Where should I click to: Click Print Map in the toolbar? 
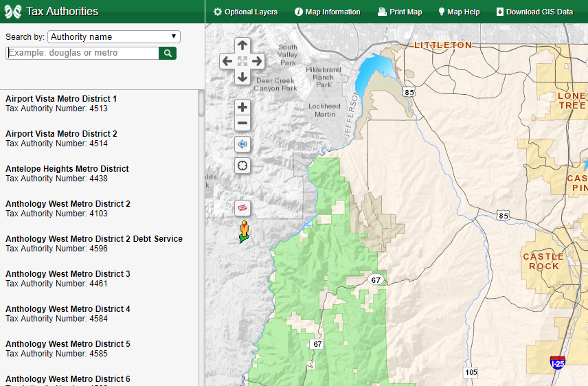point(400,12)
